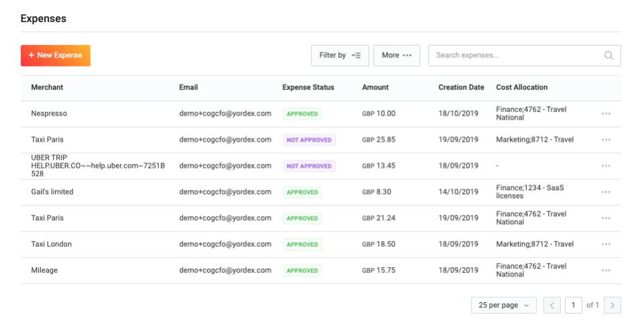Open the three-dot menu for the Taxi London row
This screenshot has width=644, height=325.
point(606,244)
